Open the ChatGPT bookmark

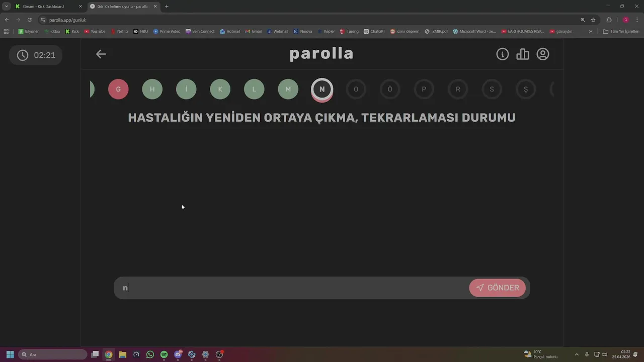(x=374, y=31)
